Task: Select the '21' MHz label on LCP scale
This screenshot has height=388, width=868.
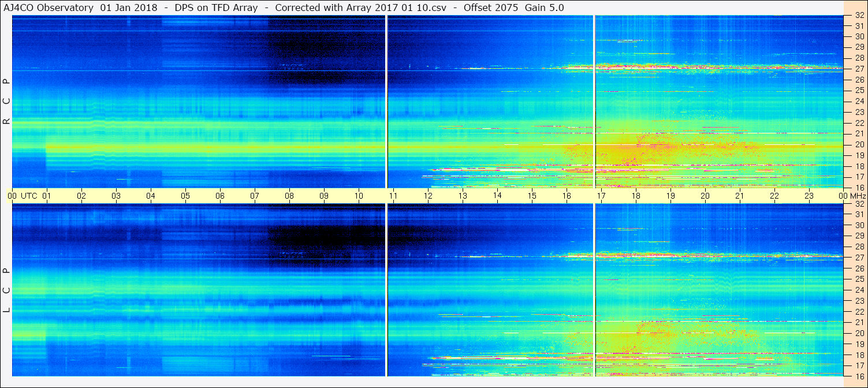Action: tap(859, 322)
